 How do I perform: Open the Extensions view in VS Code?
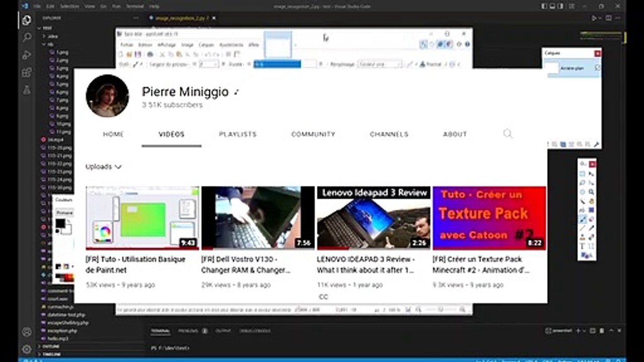pos(26,73)
